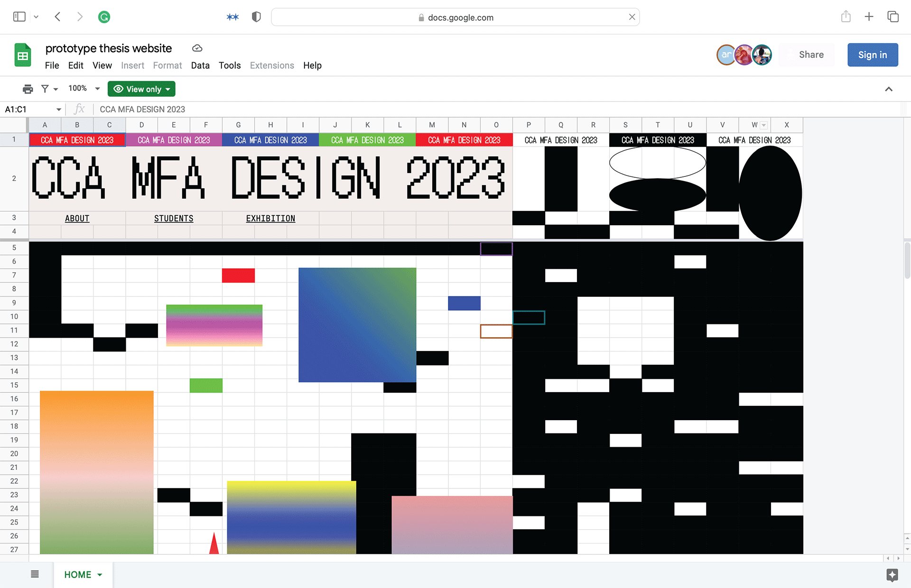The height and width of the screenshot is (588, 911).
Task: Open the 100% zoom dropdown
Action: click(84, 89)
